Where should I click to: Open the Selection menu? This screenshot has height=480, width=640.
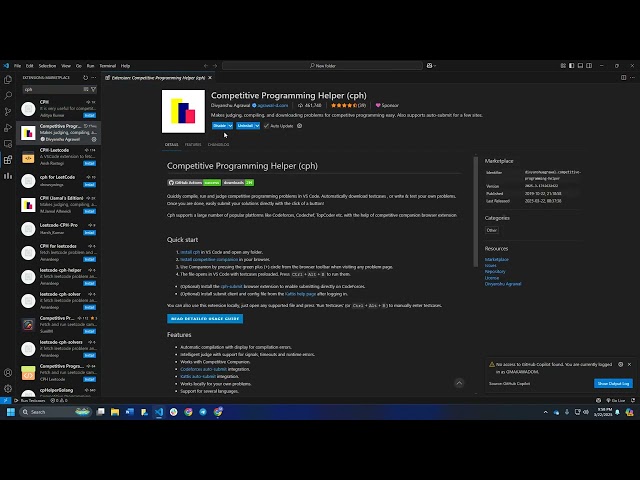(47, 66)
